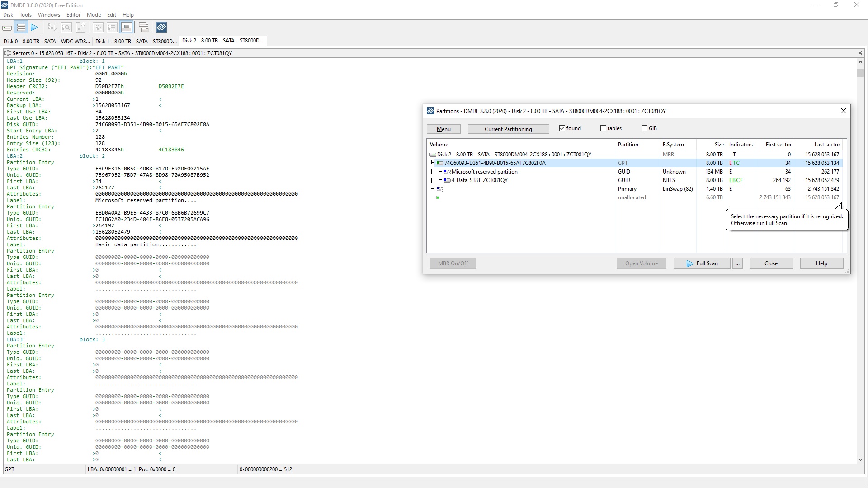Image resolution: width=868 pixels, height=488 pixels.
Task: Click the Partition column header
Action: pos(637,145)
